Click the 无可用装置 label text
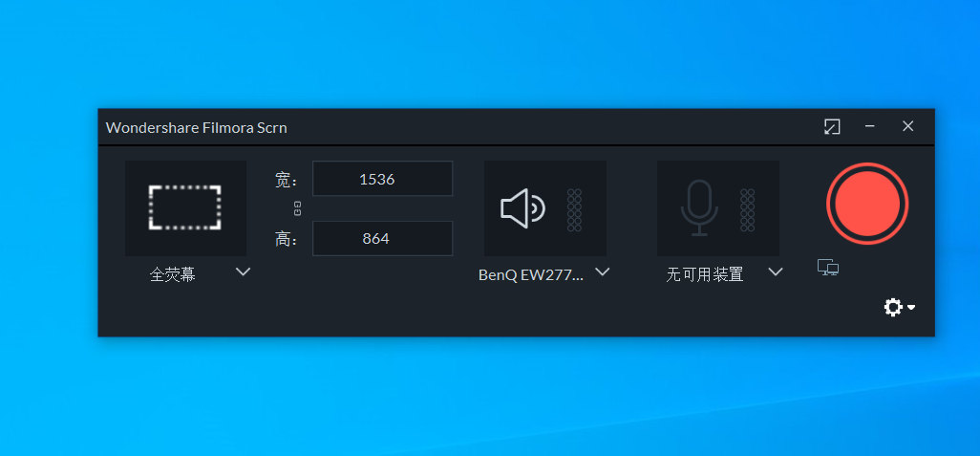 (x=704, y=274)
